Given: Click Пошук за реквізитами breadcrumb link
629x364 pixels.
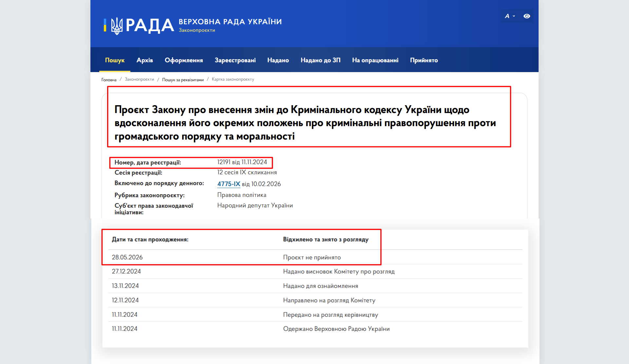Looking at the screenshot, I should (183, 80).
